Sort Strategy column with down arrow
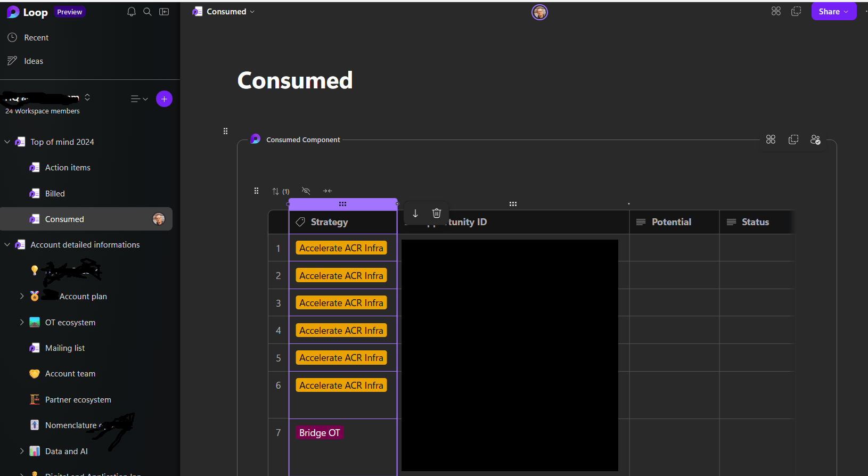The height and width of the screenshot is (476, 868). coord(415,214)
